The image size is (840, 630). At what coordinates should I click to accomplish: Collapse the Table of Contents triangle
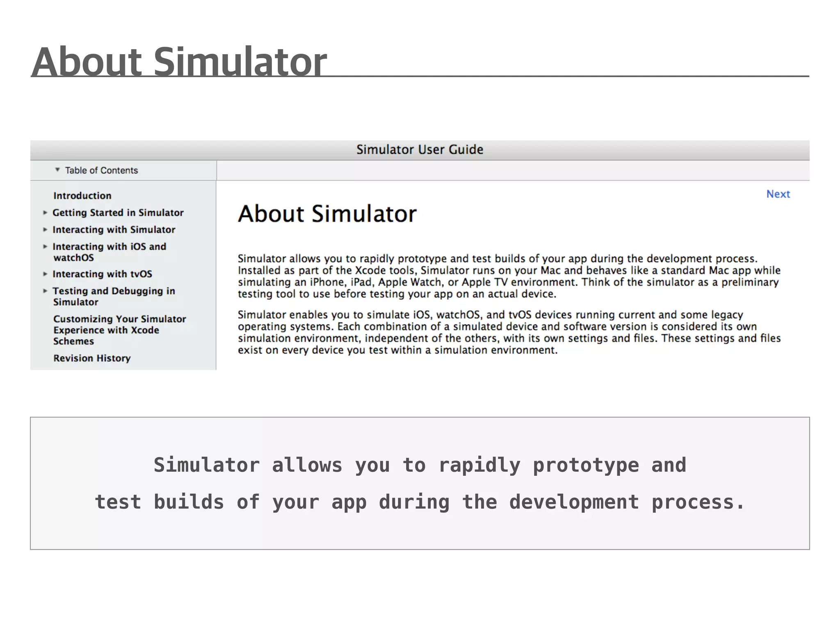coord(57,170)
